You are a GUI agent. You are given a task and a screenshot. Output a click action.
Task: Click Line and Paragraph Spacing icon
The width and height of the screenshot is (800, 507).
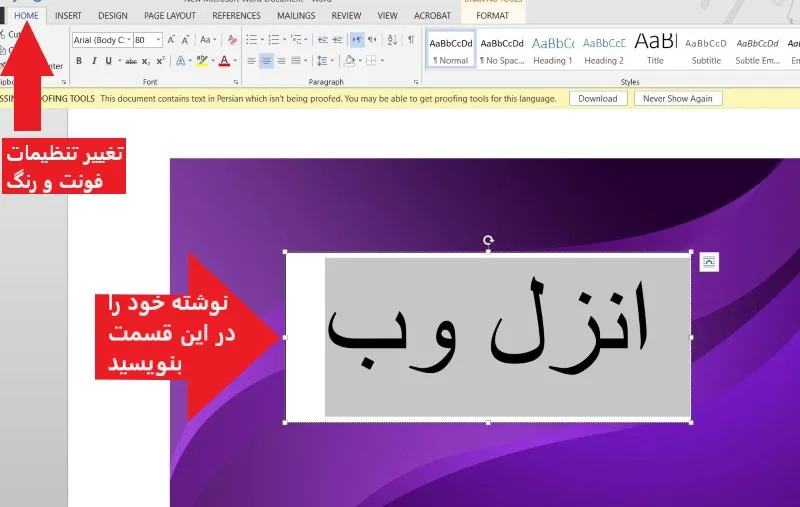point(322,61)
